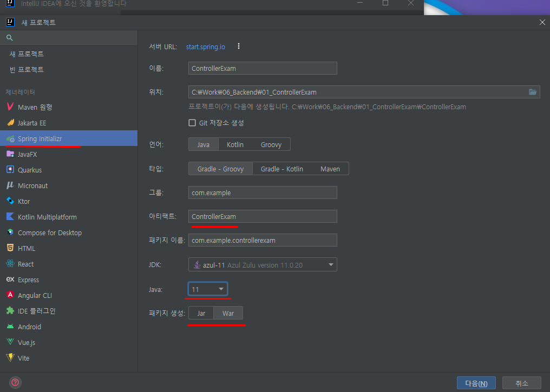Choose JavaFX project generator

[x=69, y=154]
